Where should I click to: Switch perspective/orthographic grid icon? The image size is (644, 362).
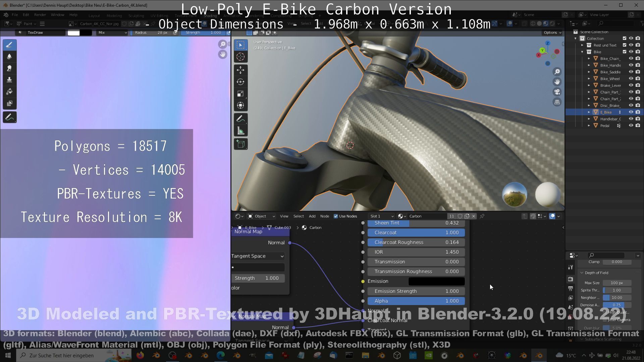point(557,102)
